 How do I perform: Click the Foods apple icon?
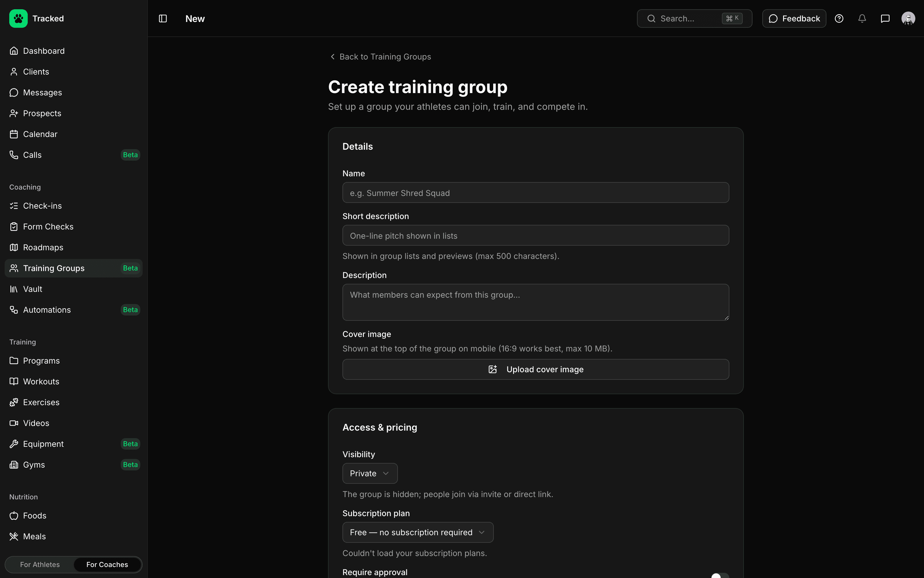point(14,516)
